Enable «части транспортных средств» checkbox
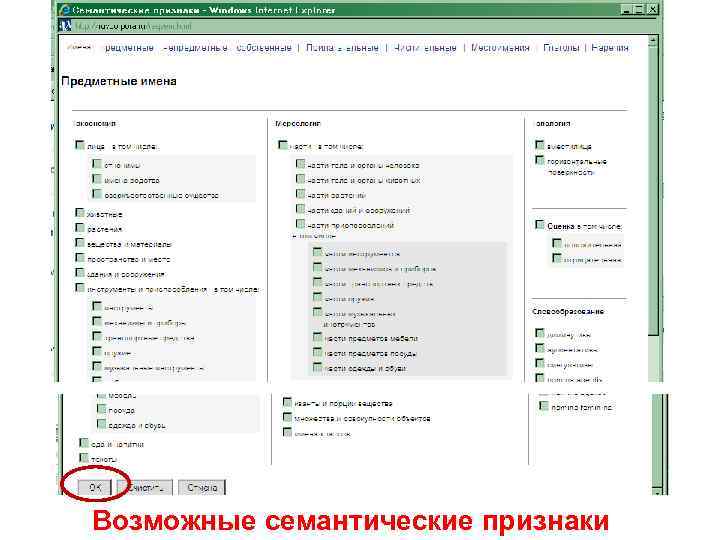Screen dimensions: 720x540 pos(317,282)
